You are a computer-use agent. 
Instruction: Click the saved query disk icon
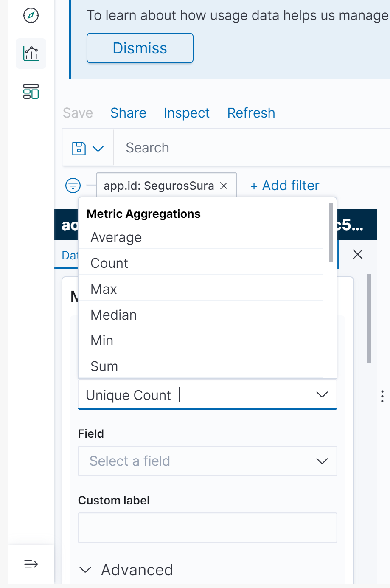[79, 148]
